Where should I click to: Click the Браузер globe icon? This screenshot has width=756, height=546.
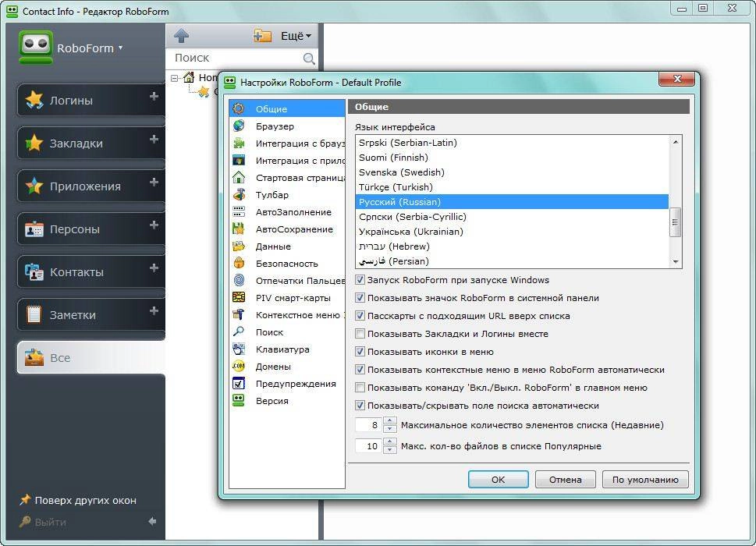[x=239, y=126]
